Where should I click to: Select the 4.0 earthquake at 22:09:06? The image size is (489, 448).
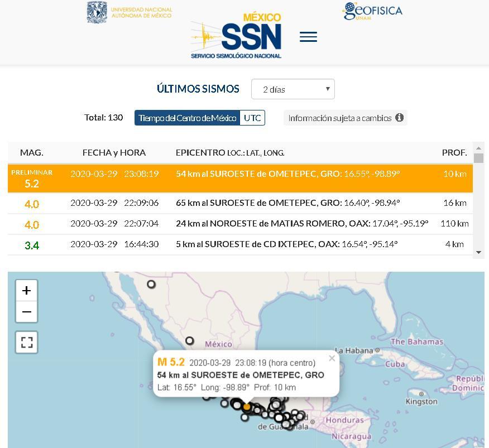click(240, 203)
